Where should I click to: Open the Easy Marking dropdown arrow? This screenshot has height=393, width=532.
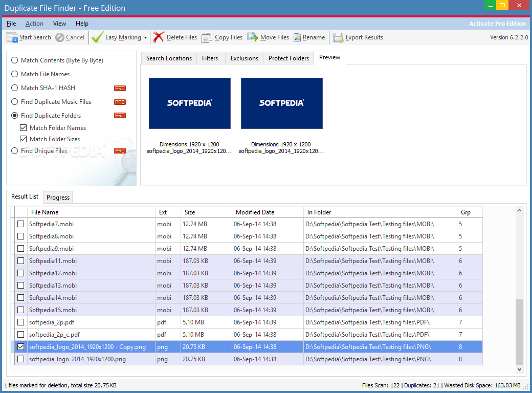(x=146, y=38)
